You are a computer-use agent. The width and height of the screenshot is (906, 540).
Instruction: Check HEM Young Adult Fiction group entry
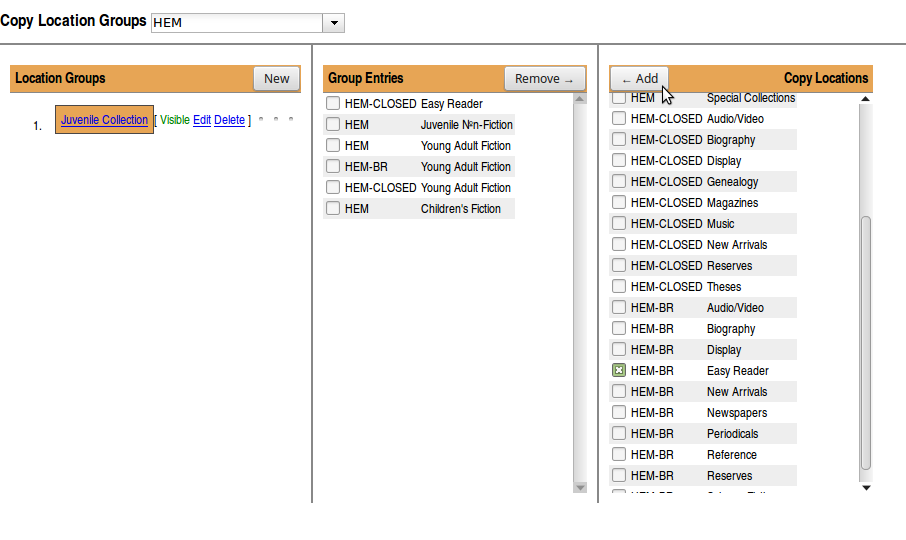[333, 145]
